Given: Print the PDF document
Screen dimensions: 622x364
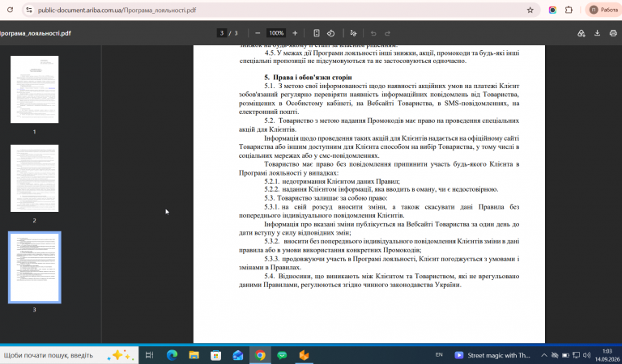Looking at the screenshot, I should coord(613,33).
